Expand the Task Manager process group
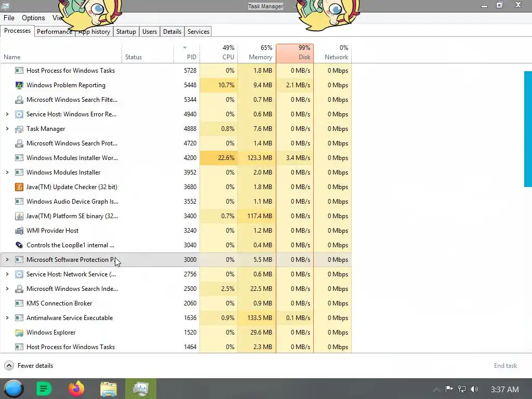The width and height of the screenshot is (532, 399). pyautogui.click(x=7, y=129)
